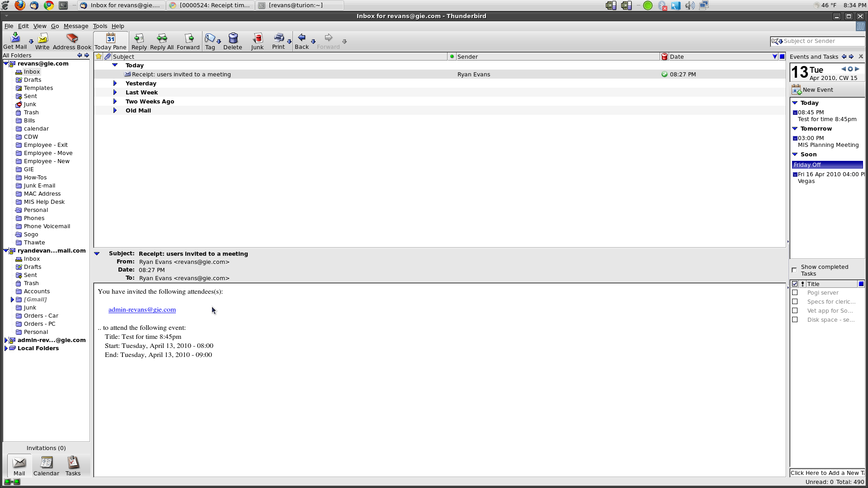This screenshot has width=868, height=488.
Task: Open the Tag dropdown arrow
Action: coord(219,42)
